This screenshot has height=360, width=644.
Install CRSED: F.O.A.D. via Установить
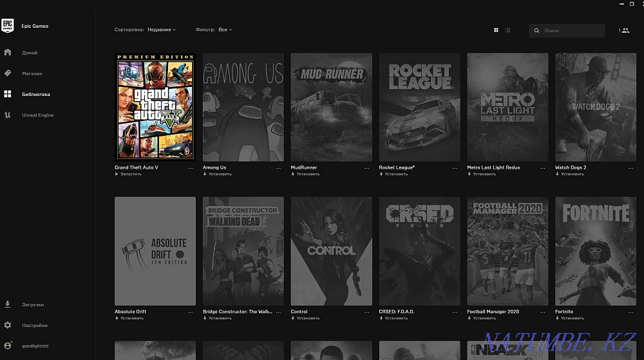[x=393, y=318]
